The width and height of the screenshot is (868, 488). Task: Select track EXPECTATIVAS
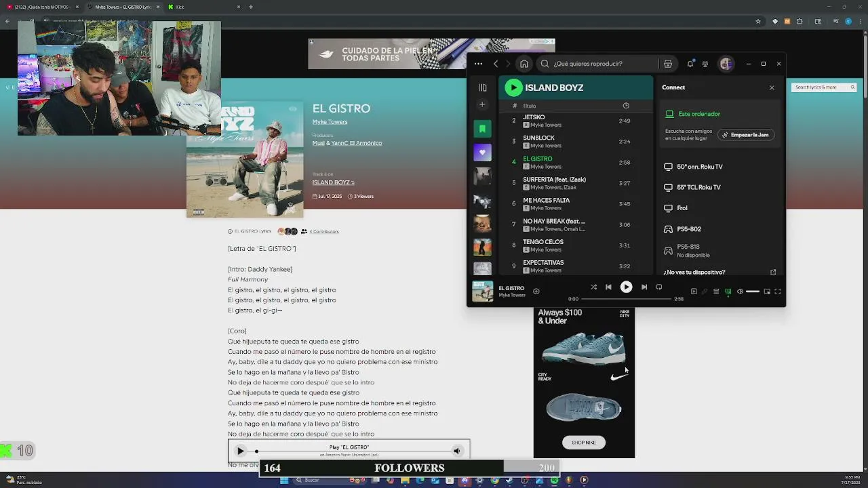tap(575, 266)
